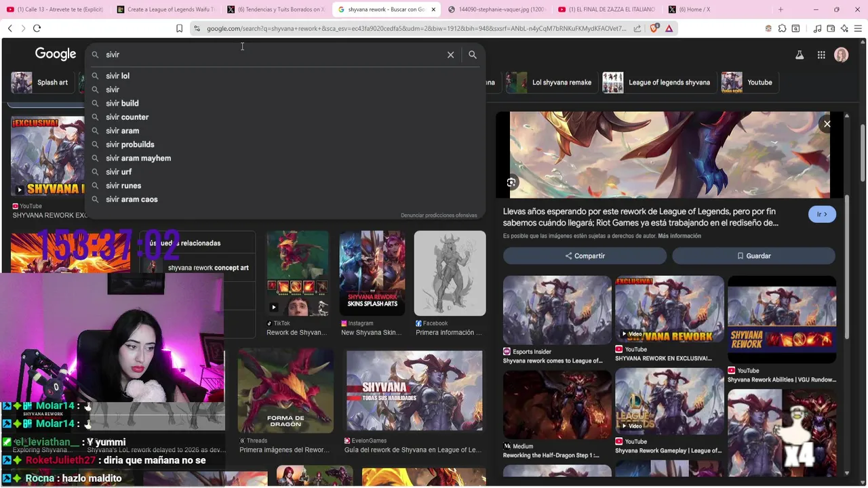Open Google Search Labs flask icon
868x488 pixels.
[800, 55]
